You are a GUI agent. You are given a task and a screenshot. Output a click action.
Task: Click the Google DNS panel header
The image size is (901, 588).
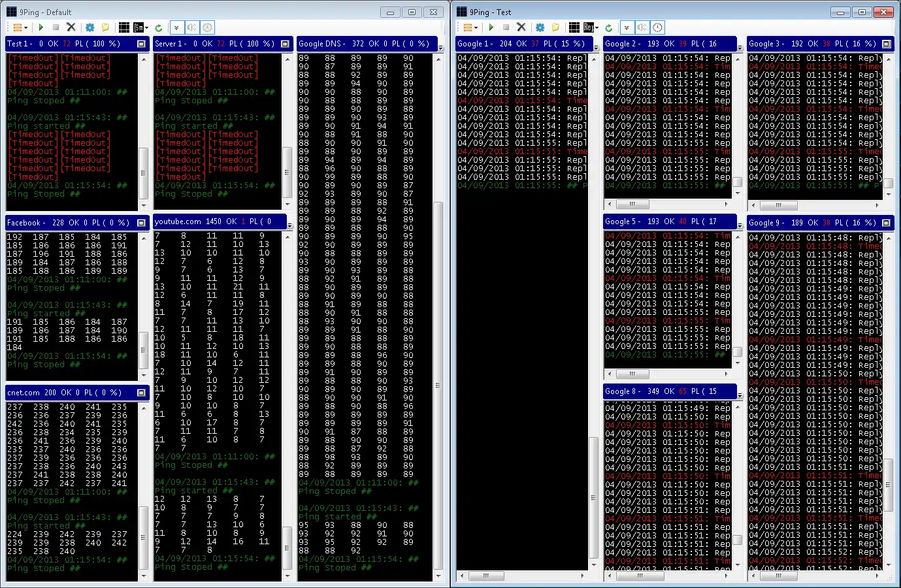367,44
